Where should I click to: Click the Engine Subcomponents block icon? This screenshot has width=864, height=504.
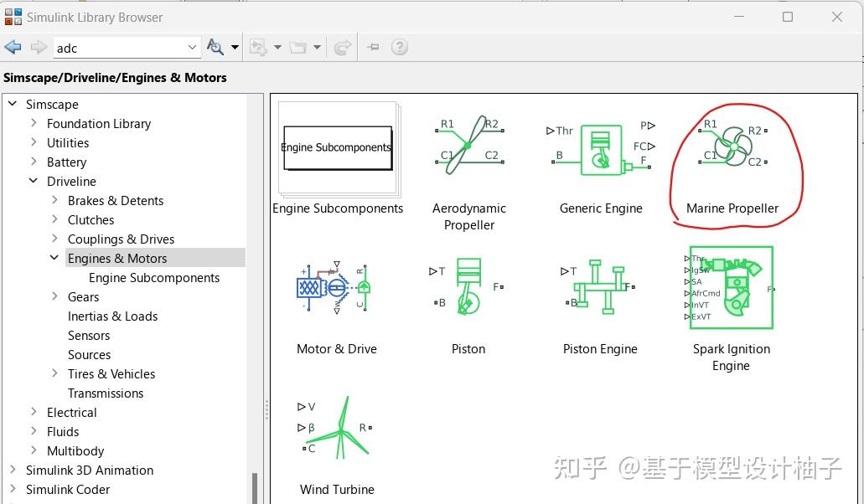click(x=335, y=147)
